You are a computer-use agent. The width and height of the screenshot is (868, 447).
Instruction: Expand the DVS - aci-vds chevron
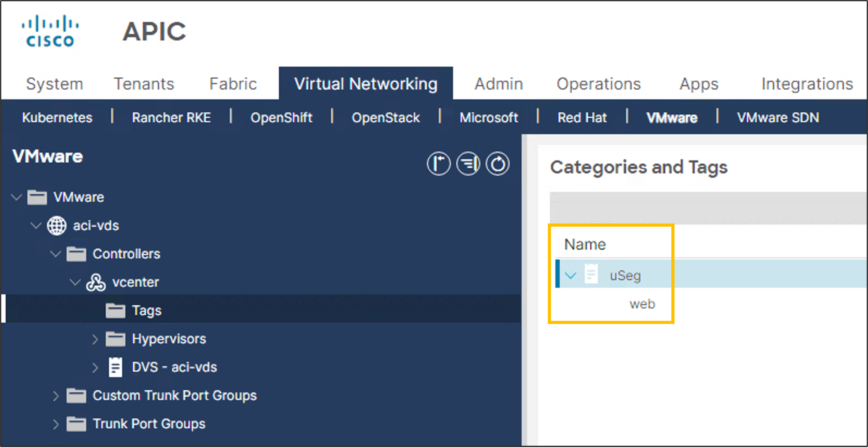click(95, 367)
